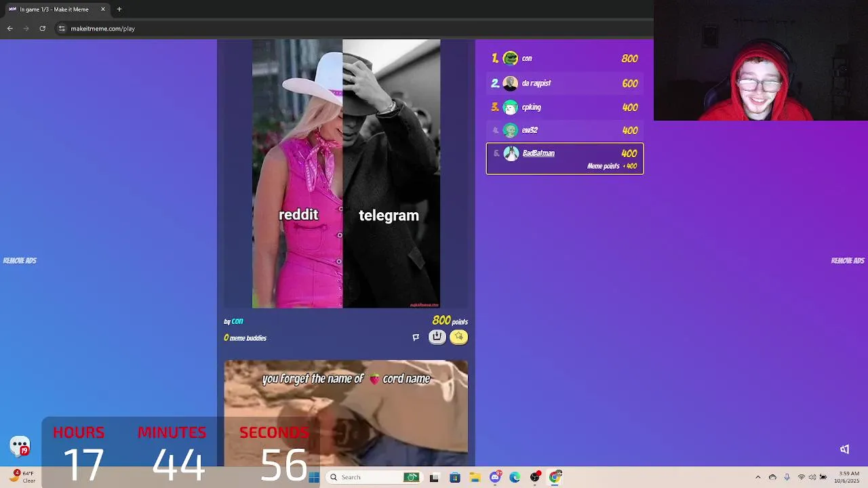868x488 pixels.
Task: Click the Meme points +400 label
Action: [x=612, y=166]
